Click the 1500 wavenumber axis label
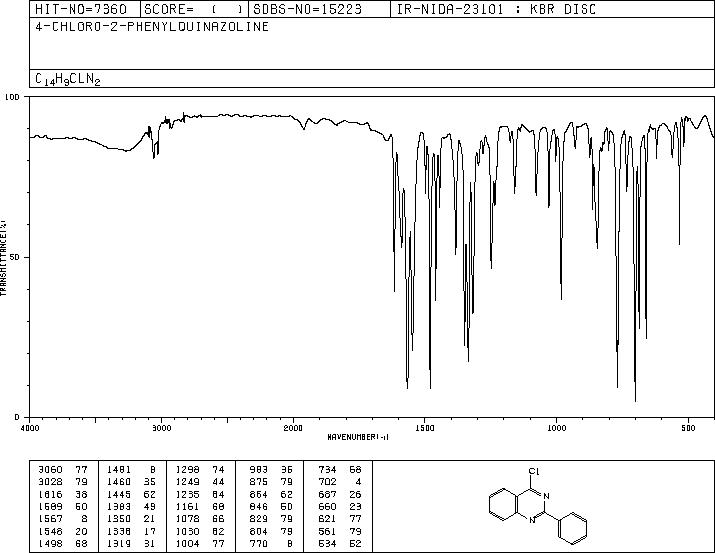The image size is (715, 553). coord(425,428)
